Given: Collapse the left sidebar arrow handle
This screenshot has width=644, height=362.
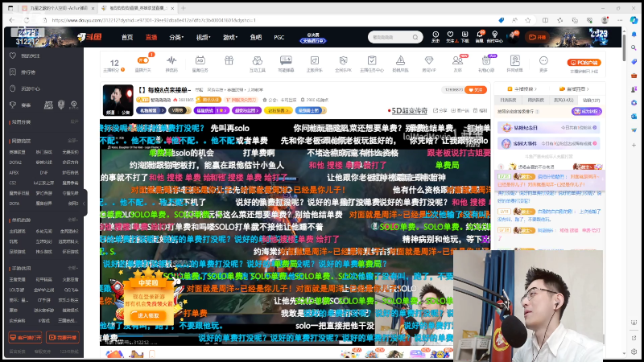Looking at the screenshot, I should pos(85,203).
